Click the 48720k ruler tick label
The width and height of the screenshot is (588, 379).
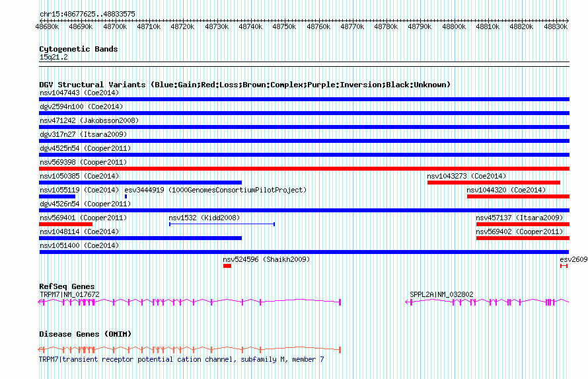[182, 26]
